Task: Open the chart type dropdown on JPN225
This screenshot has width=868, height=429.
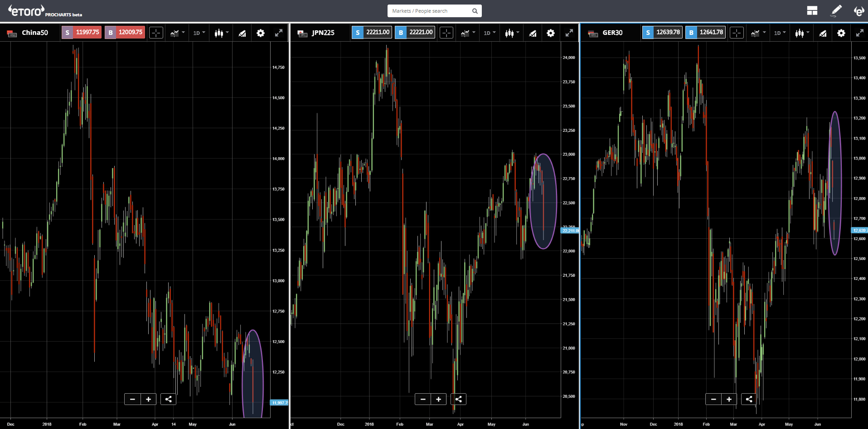Action: [467, 33]
